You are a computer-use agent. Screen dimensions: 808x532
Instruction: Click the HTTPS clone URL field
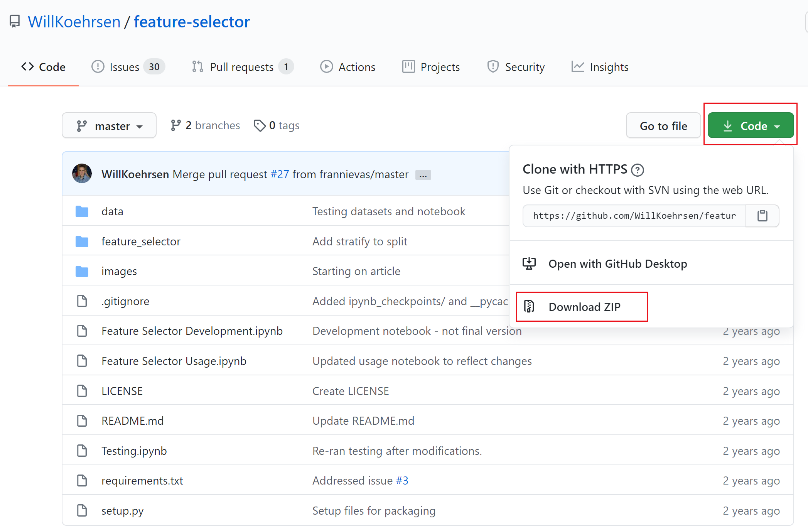pos(634,216)
